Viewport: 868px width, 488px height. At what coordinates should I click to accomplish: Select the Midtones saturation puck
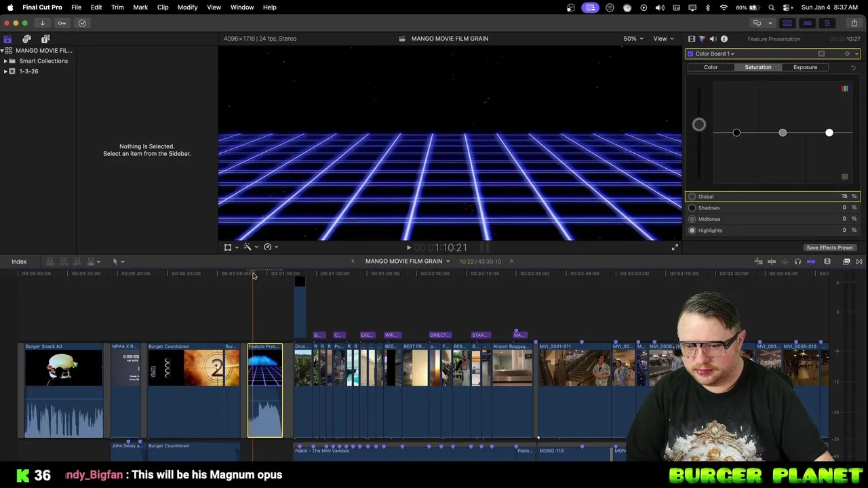(783, 133)
